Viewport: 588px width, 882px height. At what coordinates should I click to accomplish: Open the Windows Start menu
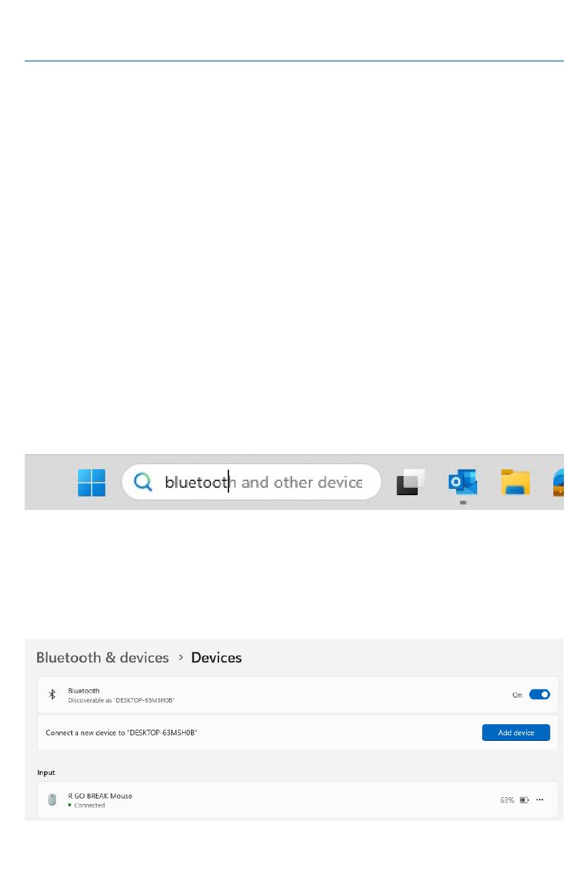click(x=92, y=482)
